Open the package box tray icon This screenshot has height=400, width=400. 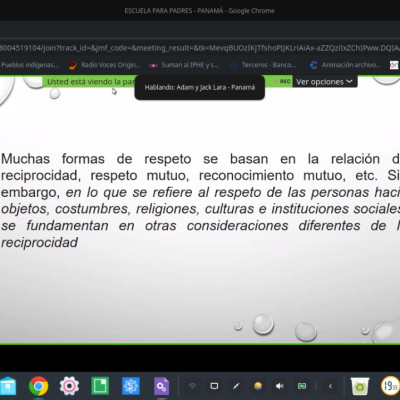tap(258, 386)
